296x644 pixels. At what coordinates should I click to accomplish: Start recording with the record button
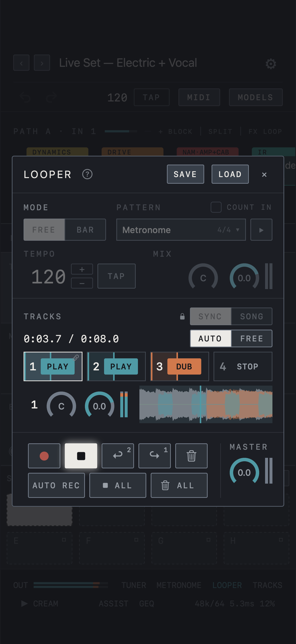pos(44,456)
